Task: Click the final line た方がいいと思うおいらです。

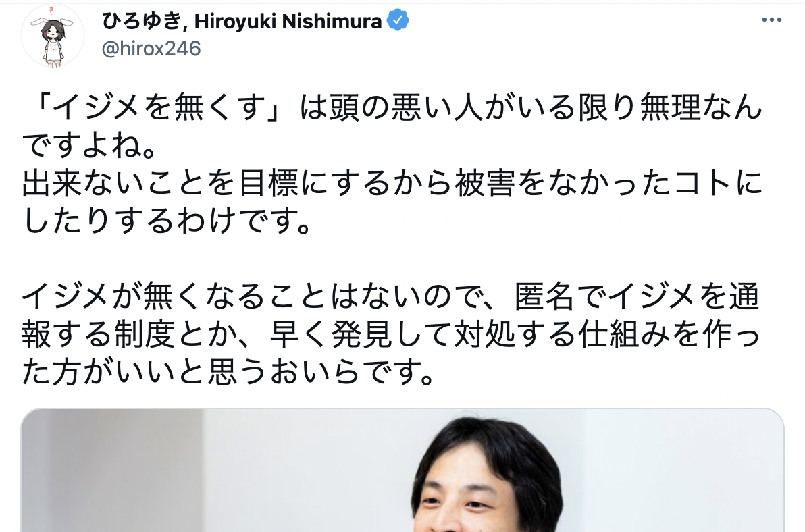Action: pos(229,373)
